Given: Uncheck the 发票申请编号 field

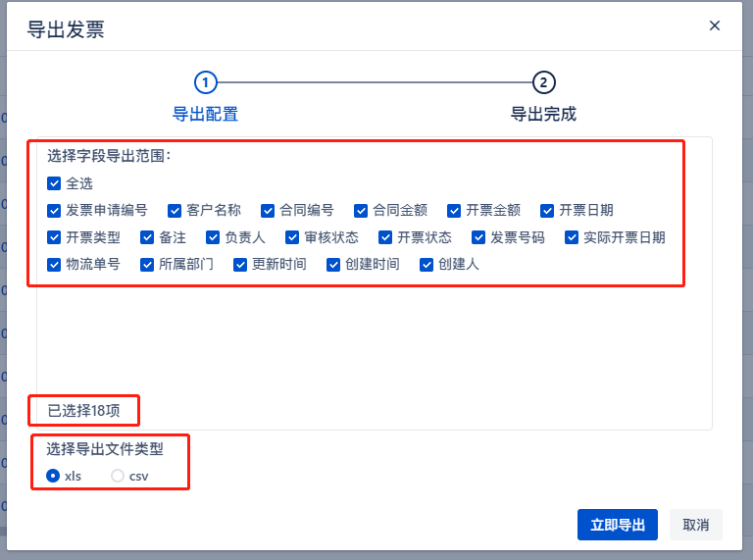Looking at the screenshot, I should (54, 210).
